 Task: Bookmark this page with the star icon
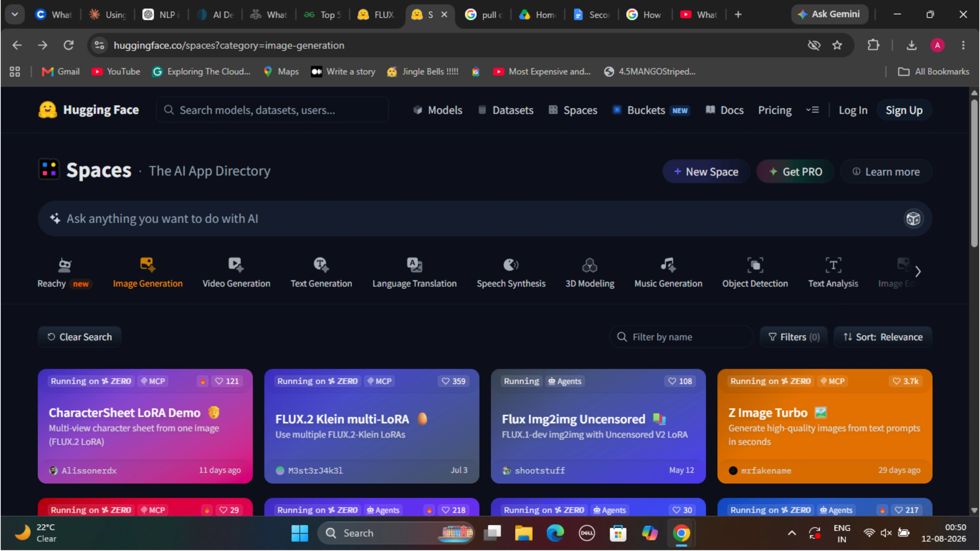[837, 46]
